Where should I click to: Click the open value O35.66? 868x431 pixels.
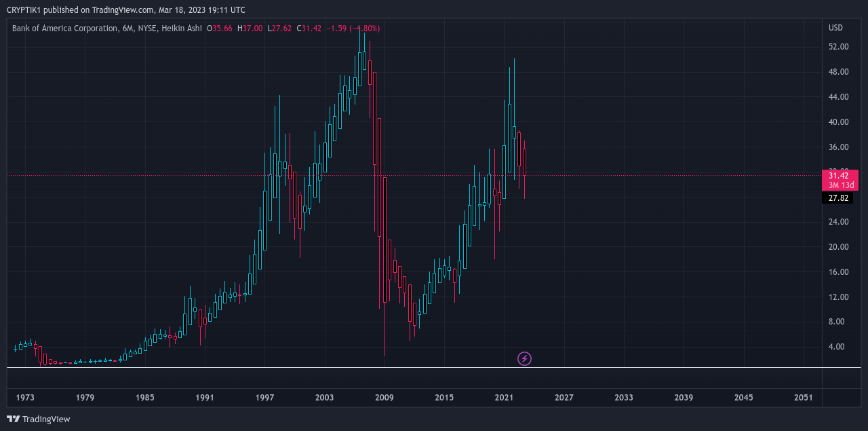220,29
